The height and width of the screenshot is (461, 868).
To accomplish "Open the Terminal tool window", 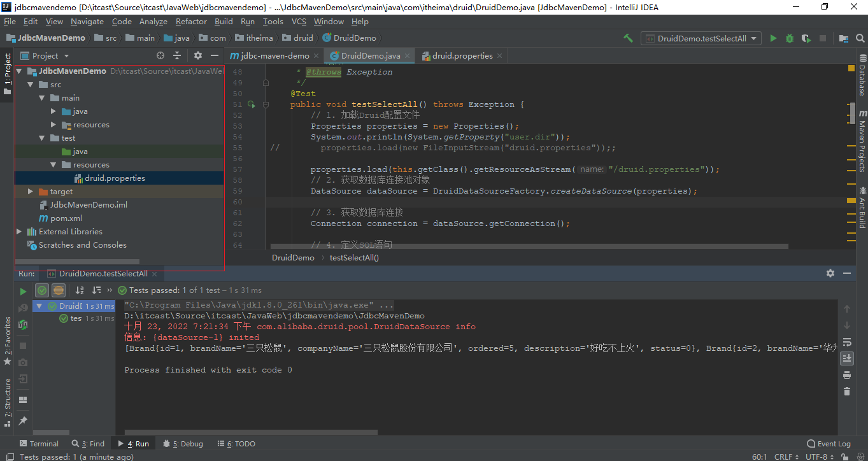I will pos(38,444).
